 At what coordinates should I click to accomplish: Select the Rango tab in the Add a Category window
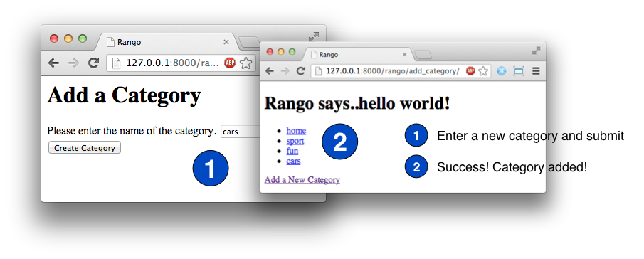click(x=167, y=42)
